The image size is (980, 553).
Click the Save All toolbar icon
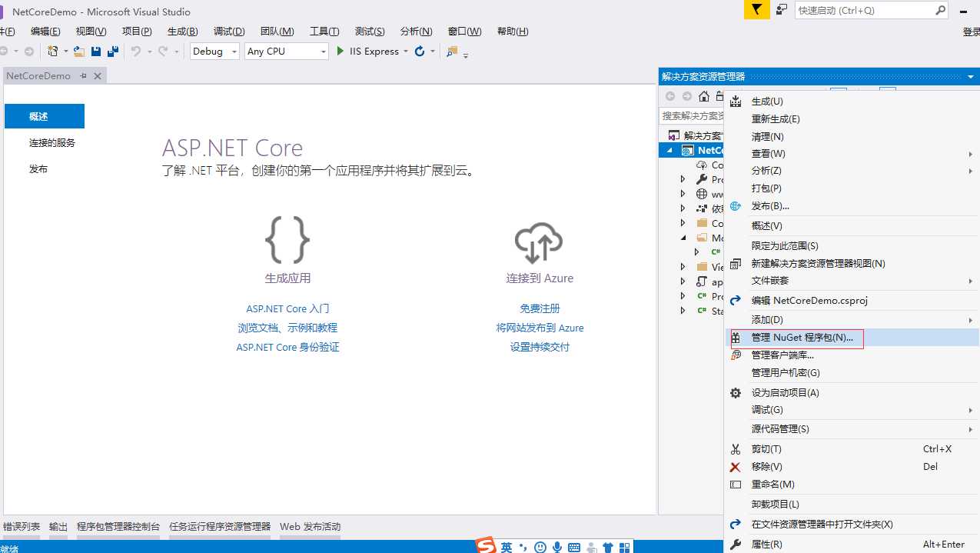[x=112, y=52]
